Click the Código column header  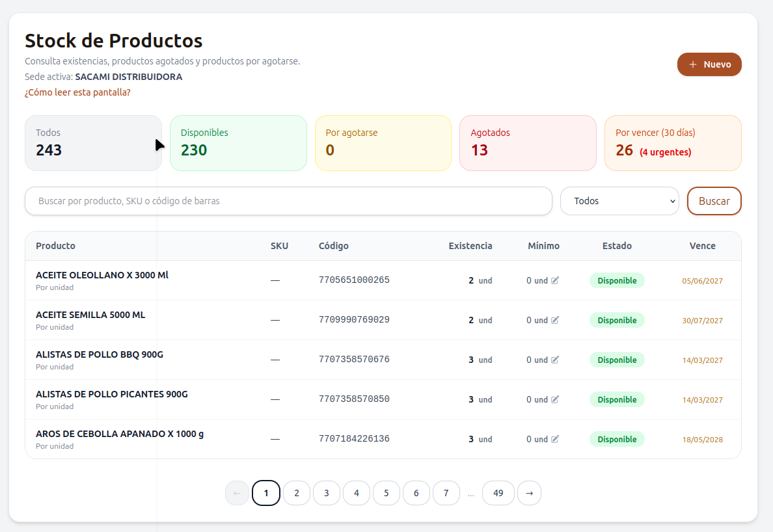(334, 246)
